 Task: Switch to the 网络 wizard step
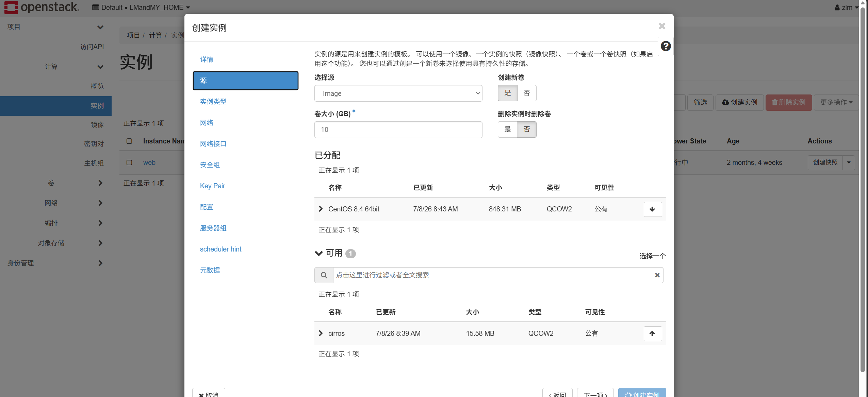[207, 123]
